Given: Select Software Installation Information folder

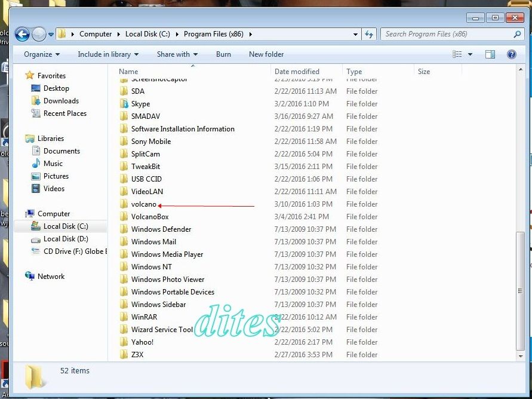Looking at the screenshot, I should point(183,129).
